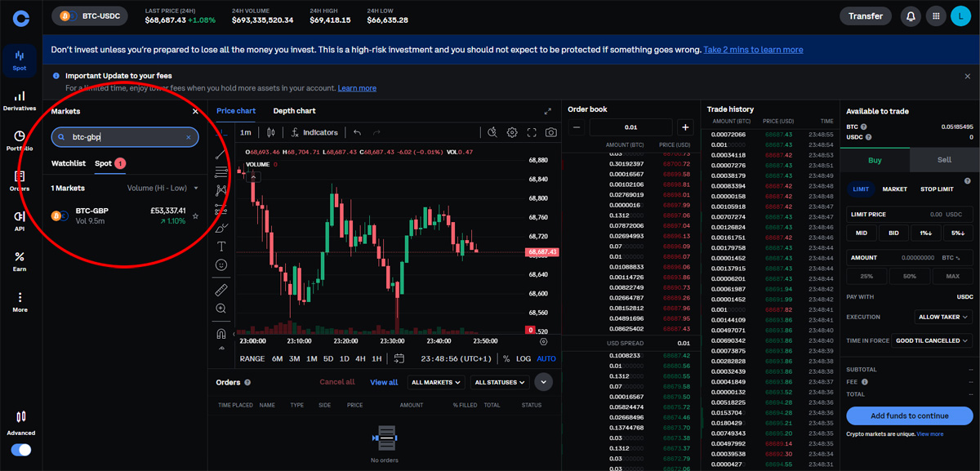The width and height of the screenshot is (980, 471).
Task: Open the API section in the sidebar
Action: point(20,220)
